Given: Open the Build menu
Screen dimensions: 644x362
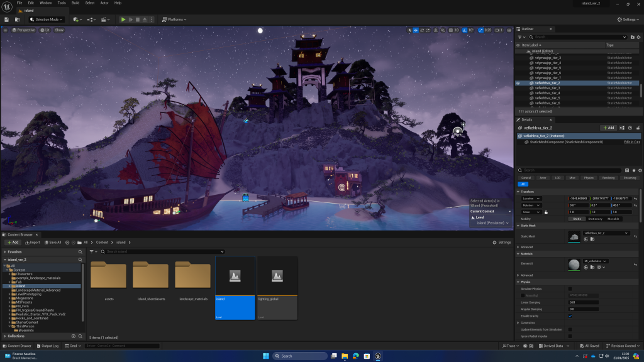Looking at the screenshot, I should tap(75, 3).
